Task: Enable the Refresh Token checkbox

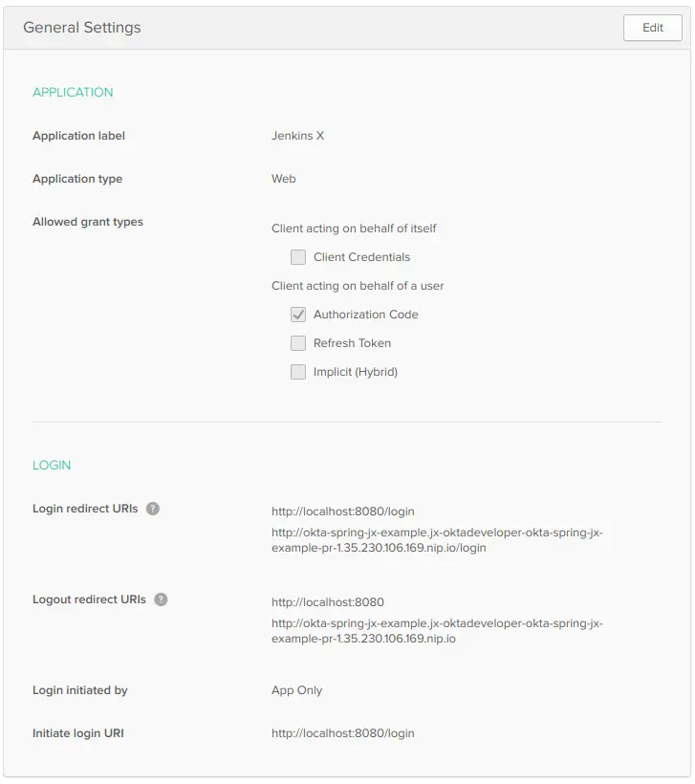Action: (298, 343)
